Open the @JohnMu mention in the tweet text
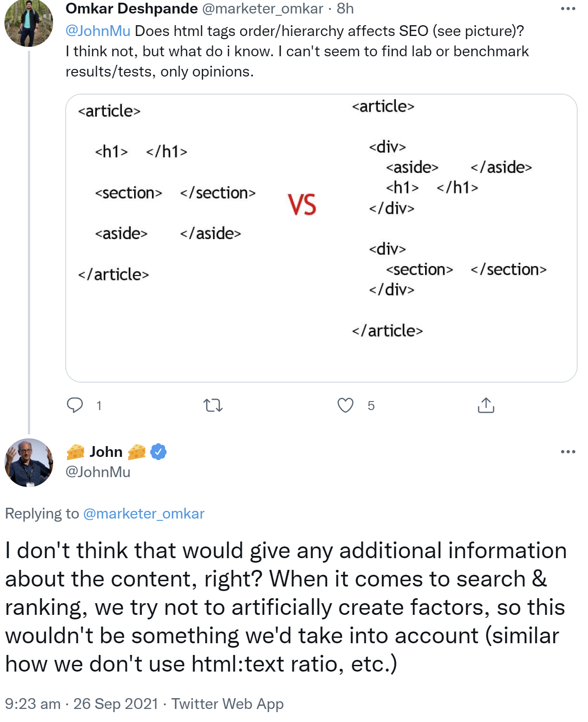This screenshot has height=722, width=588. (x=99, y=31)
